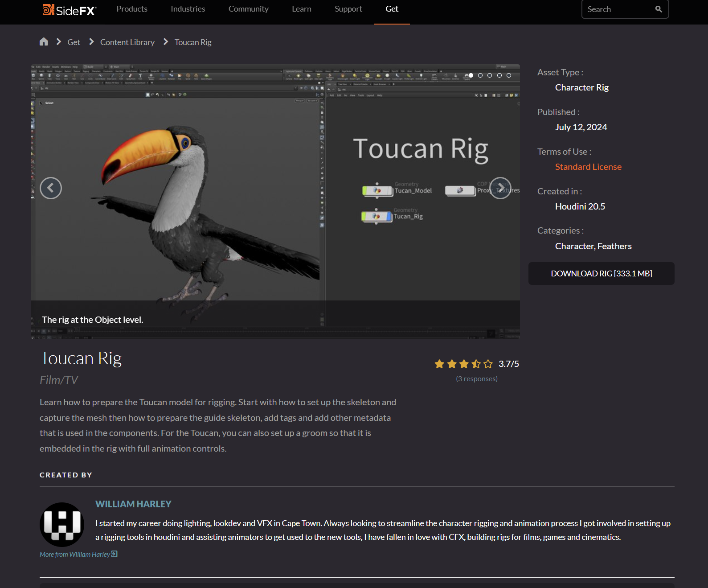The width and height of the screenshot is (708, 588).
Task: Click arrow icon beside More from William Harley
Action: coord(115,554)
